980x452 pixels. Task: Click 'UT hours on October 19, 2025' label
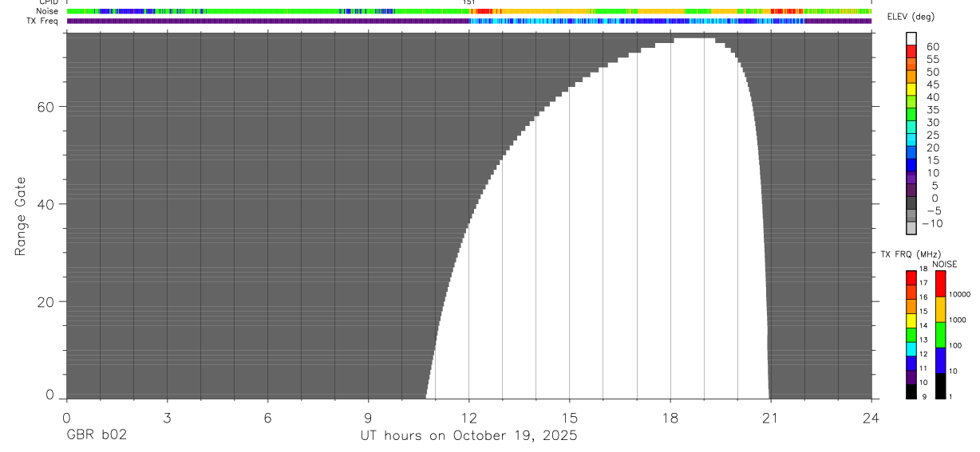coord(468,435)
